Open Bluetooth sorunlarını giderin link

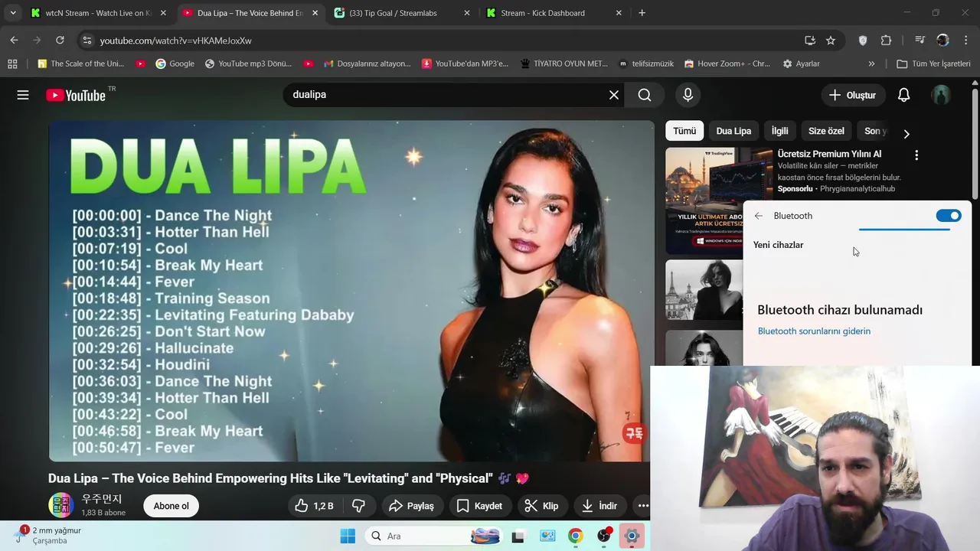814,331
